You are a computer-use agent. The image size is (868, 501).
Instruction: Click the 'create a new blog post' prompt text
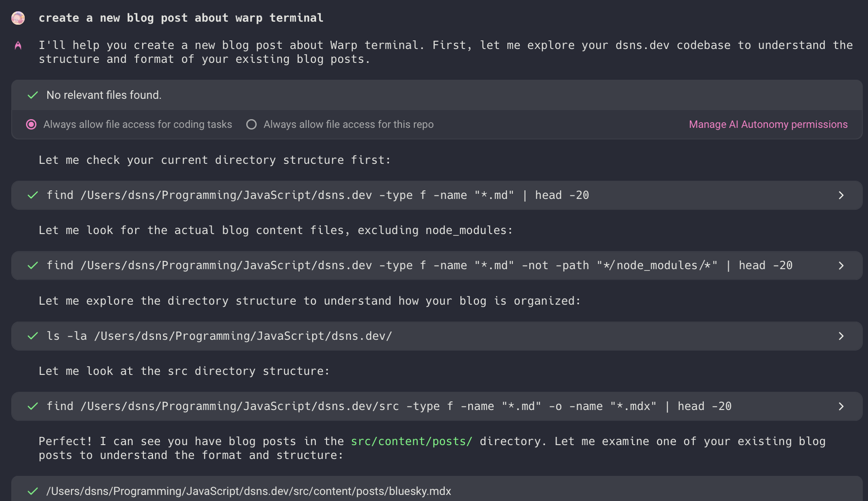tap(181, 18)
